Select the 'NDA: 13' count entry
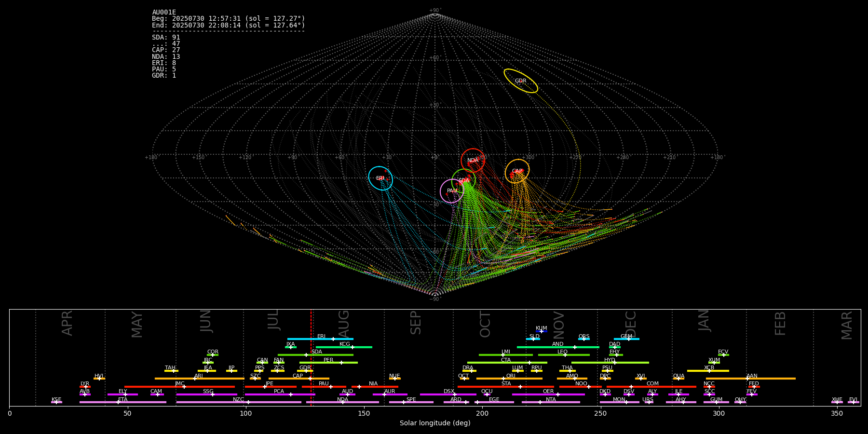Screen dimensions: 868x434 point(166,57)
